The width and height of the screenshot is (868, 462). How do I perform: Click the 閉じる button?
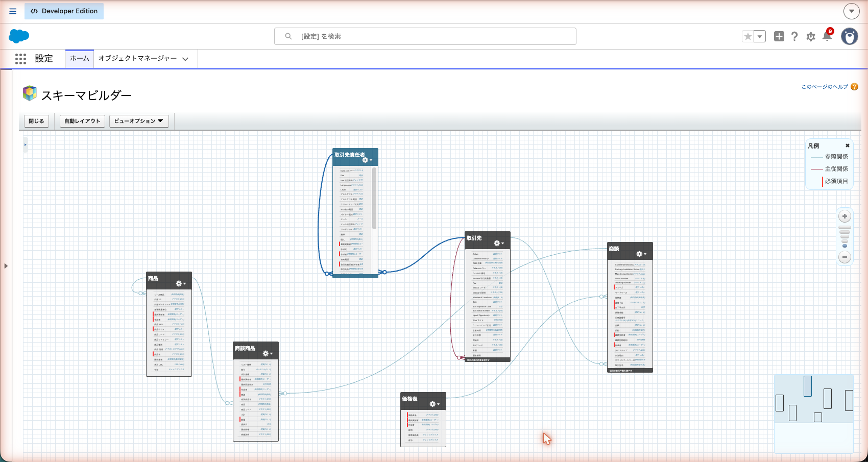[36, 121]
